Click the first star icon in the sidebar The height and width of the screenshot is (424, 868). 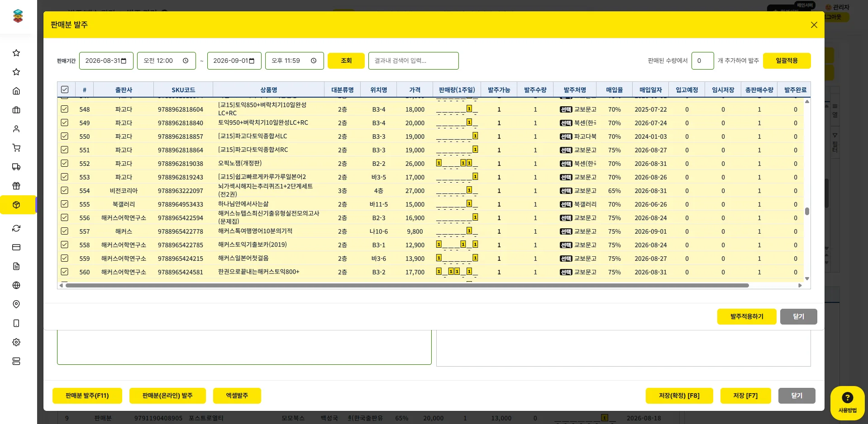tap(16, 53)
